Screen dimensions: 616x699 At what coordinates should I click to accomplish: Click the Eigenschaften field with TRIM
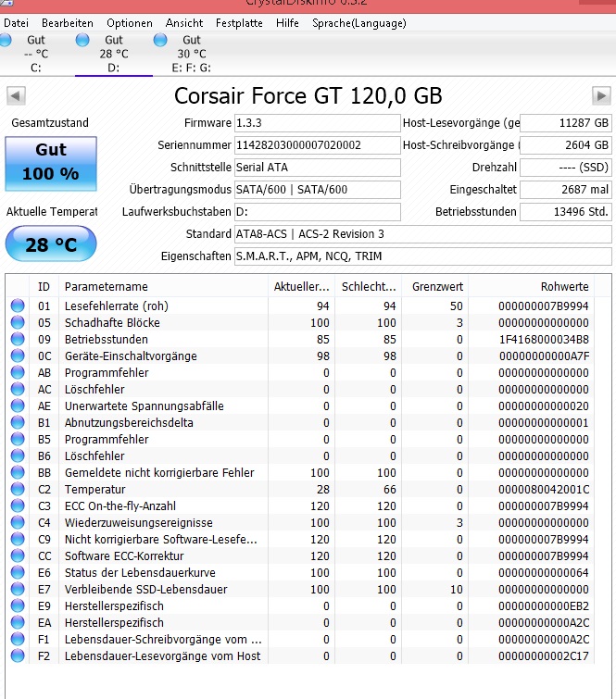pyautogui.click(x=422, y=256)
